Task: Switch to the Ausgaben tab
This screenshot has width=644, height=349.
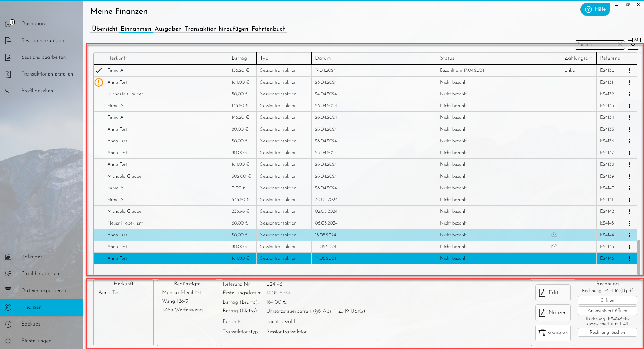Action: tap(168, 29)
